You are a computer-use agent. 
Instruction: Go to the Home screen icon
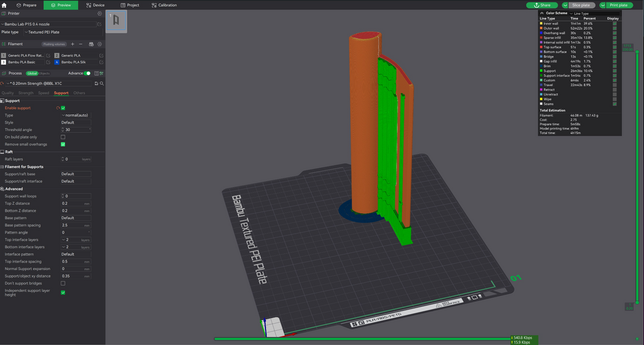4,5
